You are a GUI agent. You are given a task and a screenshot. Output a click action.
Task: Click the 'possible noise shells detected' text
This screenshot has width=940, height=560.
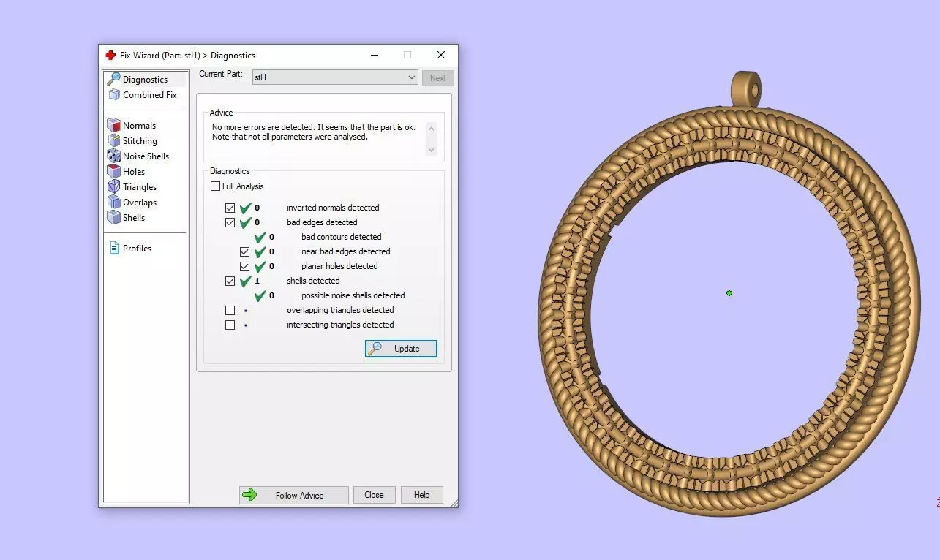point(353,295)
